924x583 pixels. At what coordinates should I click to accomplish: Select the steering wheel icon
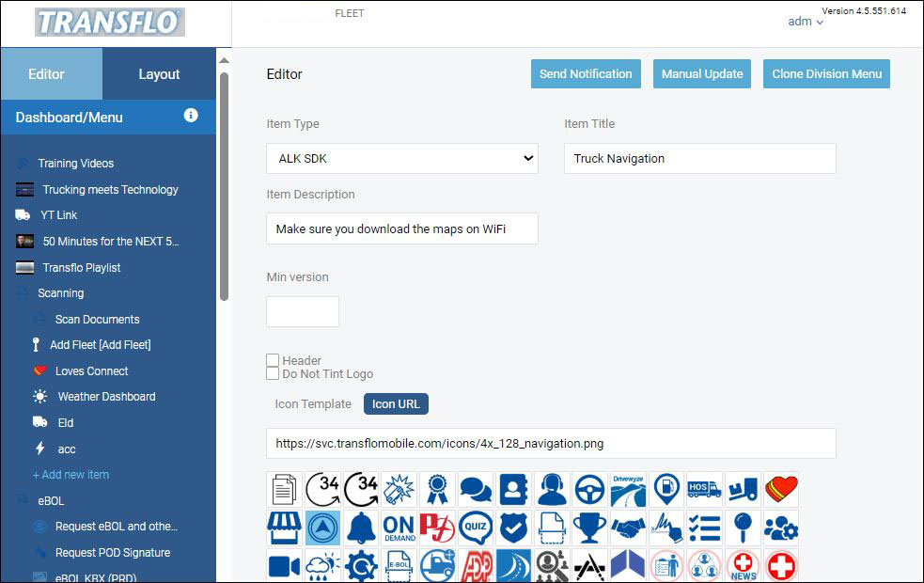pyautogui.click(x=590, y=489)
